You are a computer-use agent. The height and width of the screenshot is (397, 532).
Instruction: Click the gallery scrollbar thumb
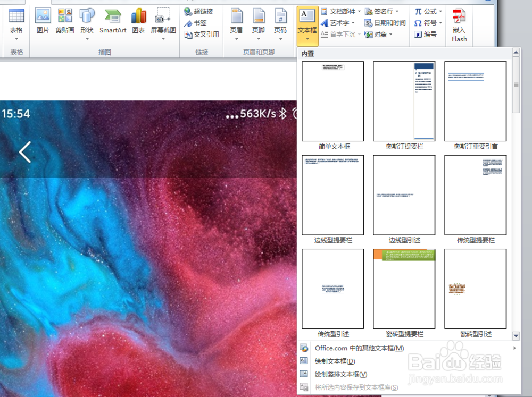(516, 85)
